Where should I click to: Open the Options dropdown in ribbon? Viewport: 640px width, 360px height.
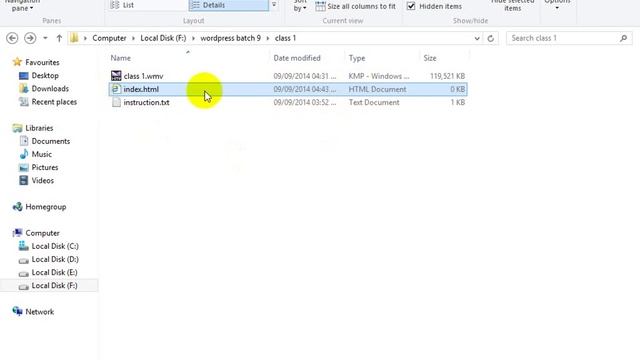557,4
